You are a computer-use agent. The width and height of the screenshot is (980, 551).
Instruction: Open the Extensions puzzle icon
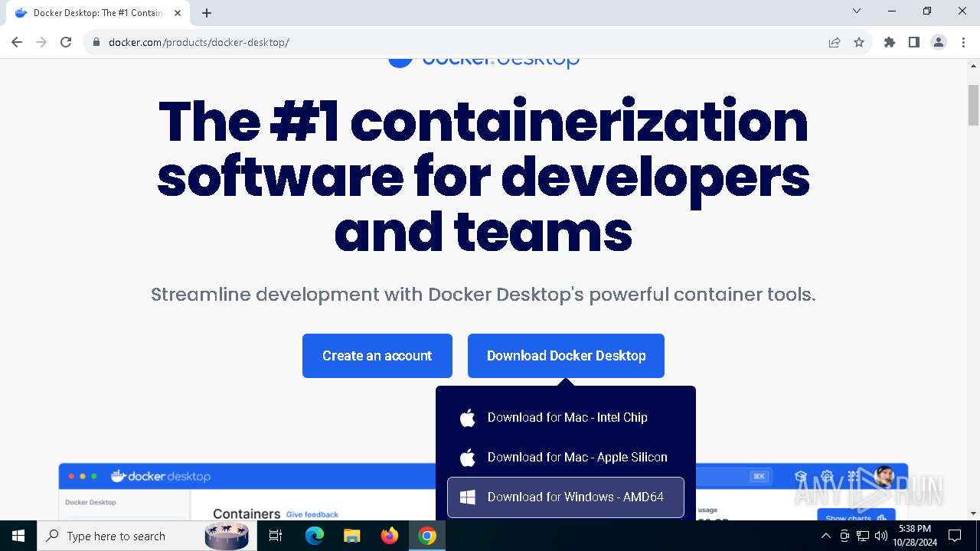[x=890, y=42]
